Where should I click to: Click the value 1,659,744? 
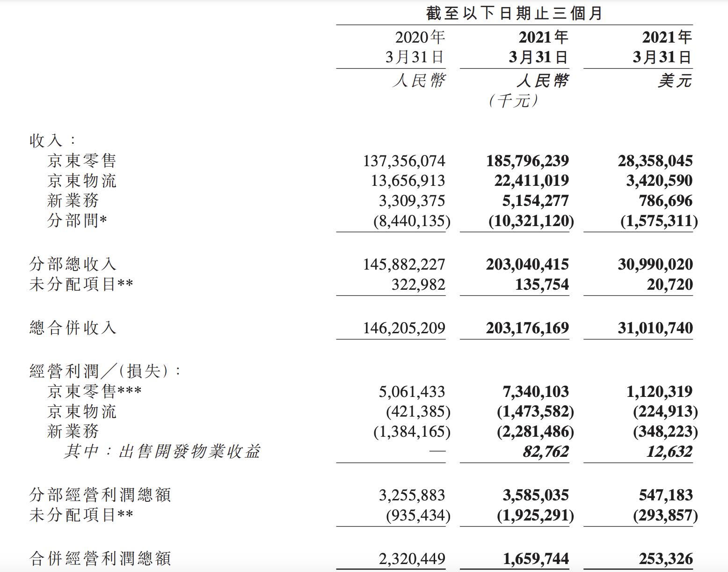[x=536, y=559]
